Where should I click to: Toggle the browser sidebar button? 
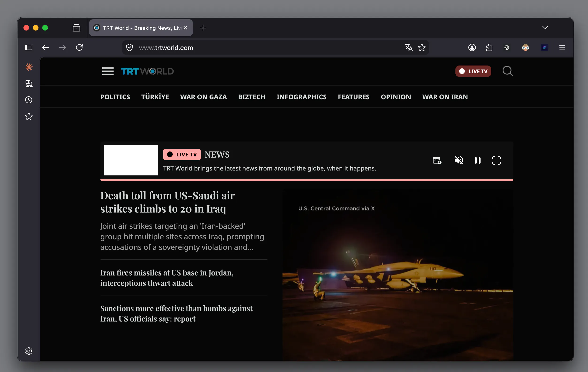click(x=29, y=47)
